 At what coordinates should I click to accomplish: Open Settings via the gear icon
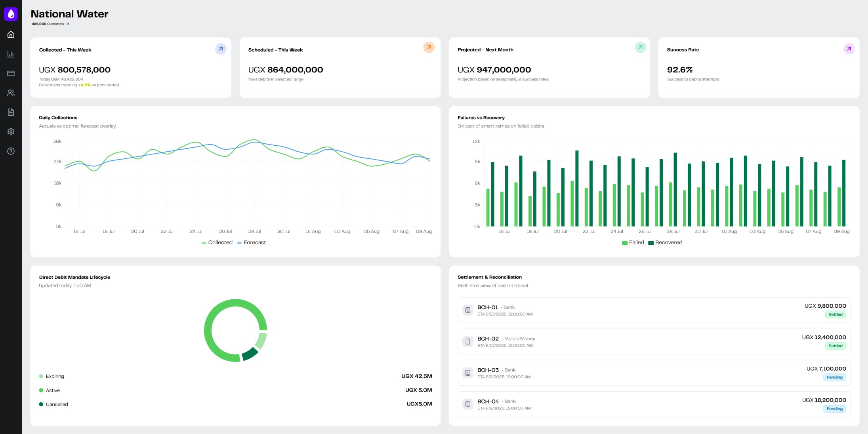[x=11, y=131]
